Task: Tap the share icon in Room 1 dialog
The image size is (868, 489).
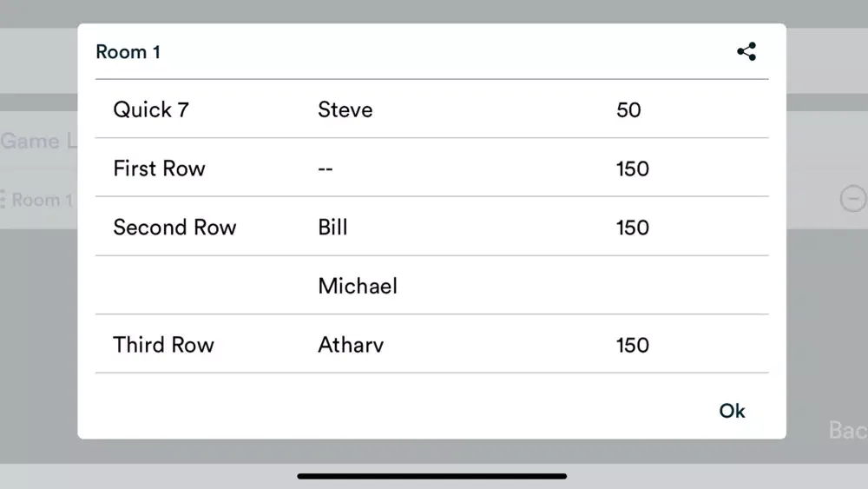Action: coord(746,51)
